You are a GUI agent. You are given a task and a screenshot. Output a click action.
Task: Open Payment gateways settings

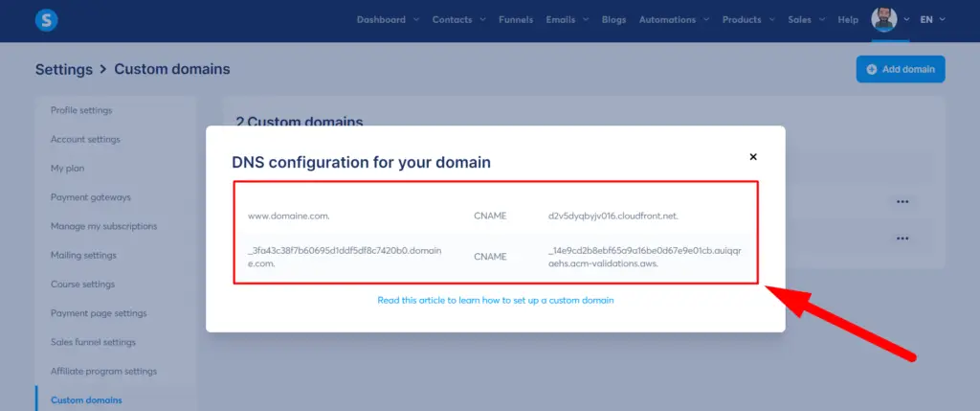point(91,197)
